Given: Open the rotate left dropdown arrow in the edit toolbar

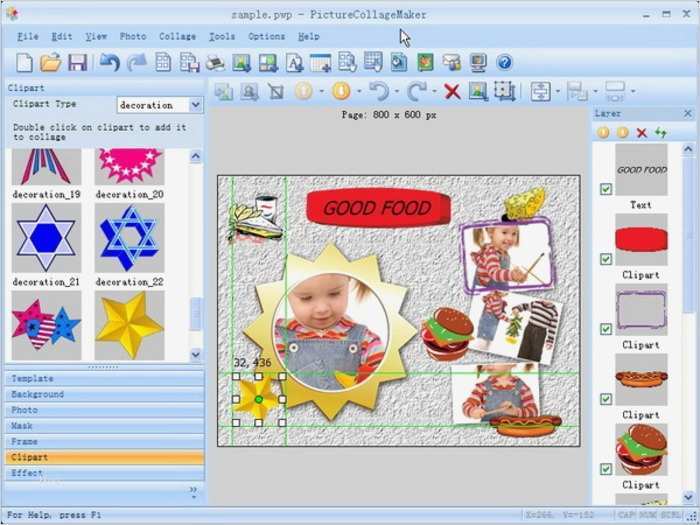Looking at the screenshot, I should (x=397, y=92).
